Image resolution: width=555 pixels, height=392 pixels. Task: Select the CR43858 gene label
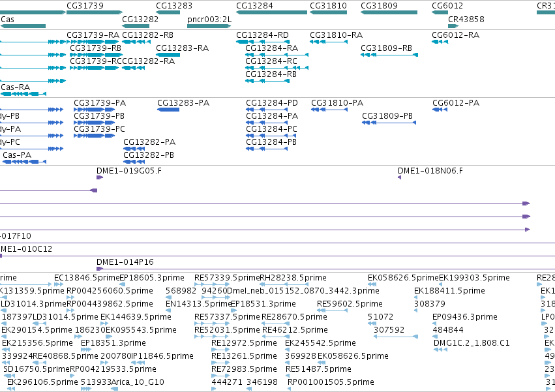click(x=466, y=19)
